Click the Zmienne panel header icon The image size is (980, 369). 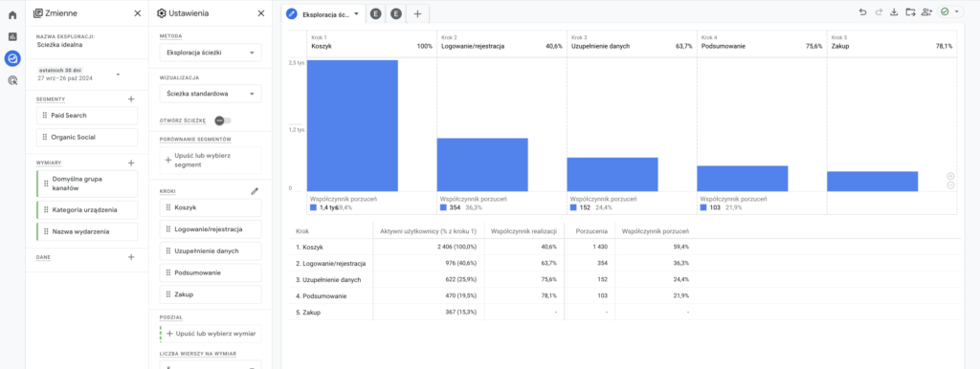click(38, 13)
